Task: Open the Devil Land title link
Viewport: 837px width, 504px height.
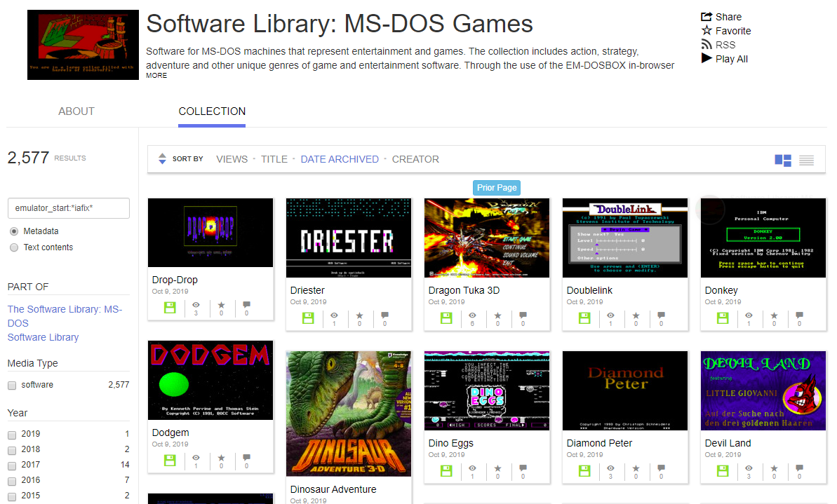Action: coord(728,443)
